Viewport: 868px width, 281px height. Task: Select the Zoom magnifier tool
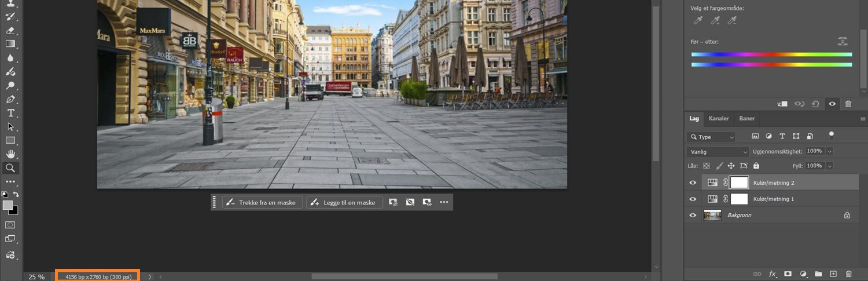(x=10, y=168)
